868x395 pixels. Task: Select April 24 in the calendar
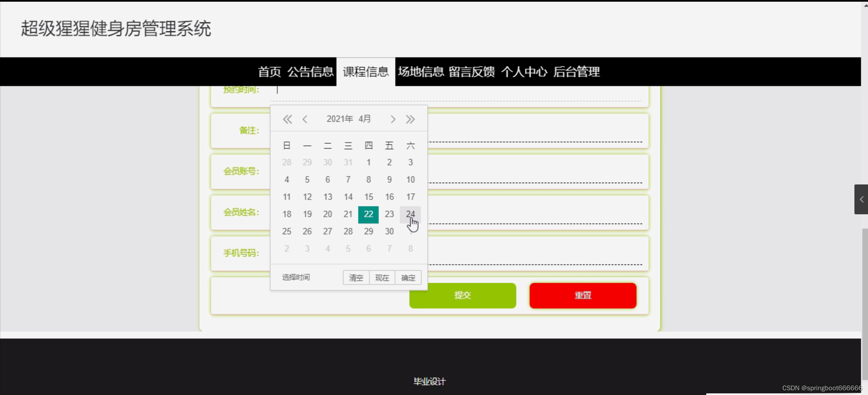tap(410, 214)
